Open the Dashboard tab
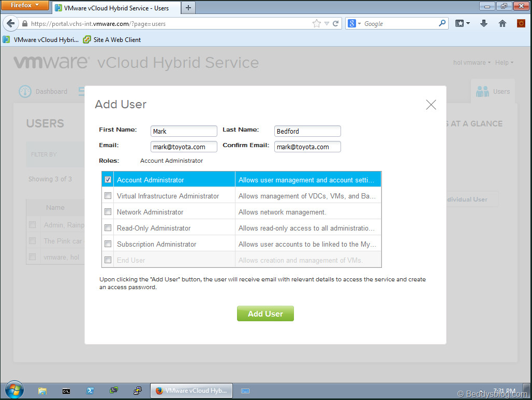 click(43, 91)
